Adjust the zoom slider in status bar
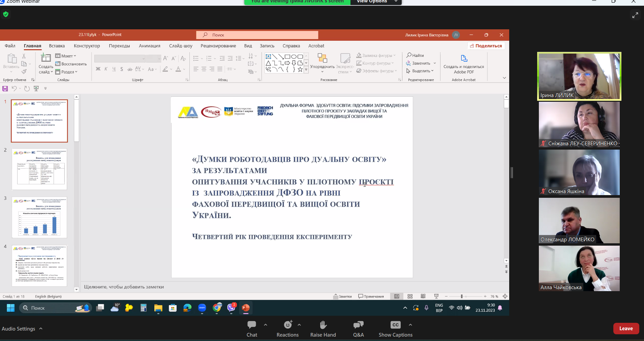 click(462, 297)
